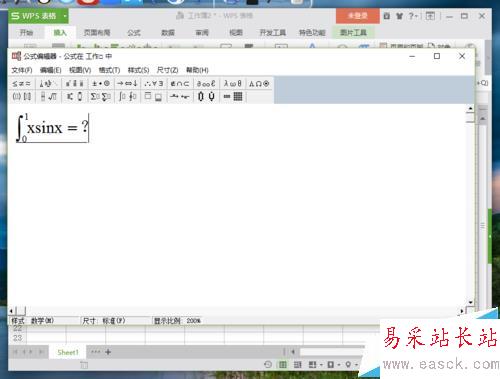
Task: Switch to 审阅 tab in WPS
Action: tap(202, 33)
